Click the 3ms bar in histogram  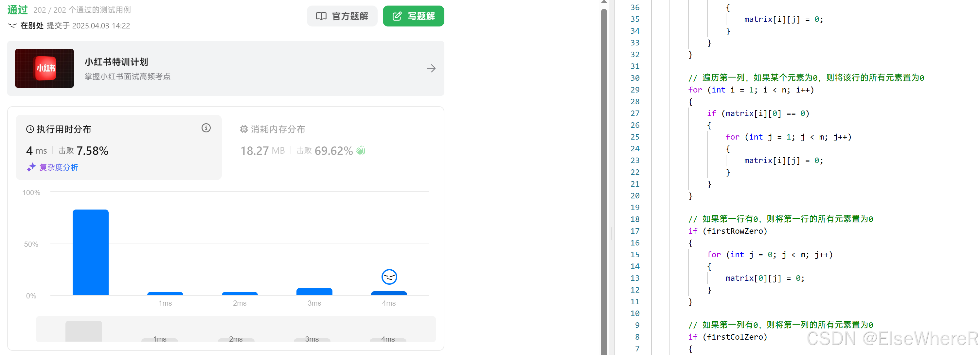(x=314, y=292)
